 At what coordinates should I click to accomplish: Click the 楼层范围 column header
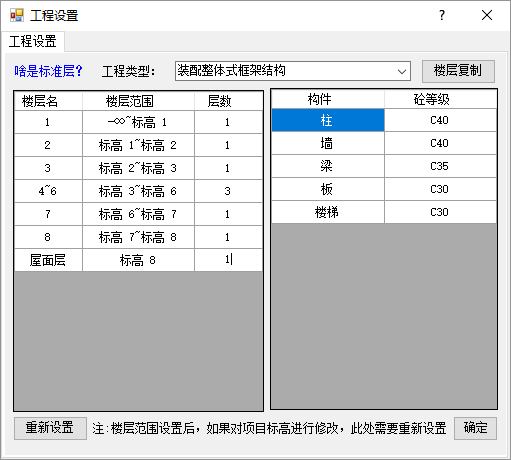pyautogui.click(x=138, y=101)
